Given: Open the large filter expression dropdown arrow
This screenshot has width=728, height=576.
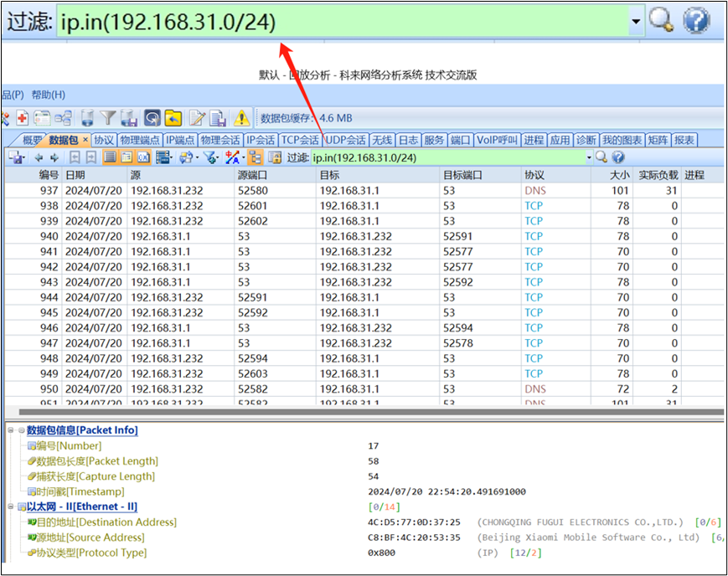Looking at the screenshot, I should pyautogui.click(x=637, y=23).
